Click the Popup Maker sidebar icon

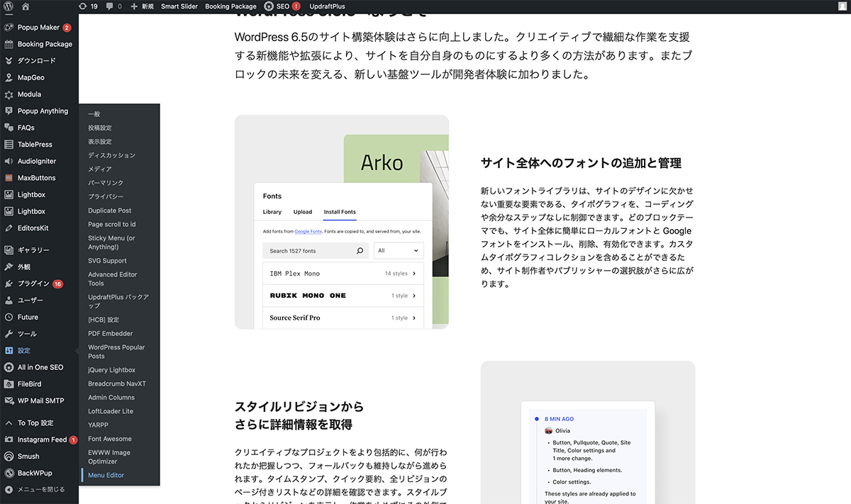click(9, 28)
